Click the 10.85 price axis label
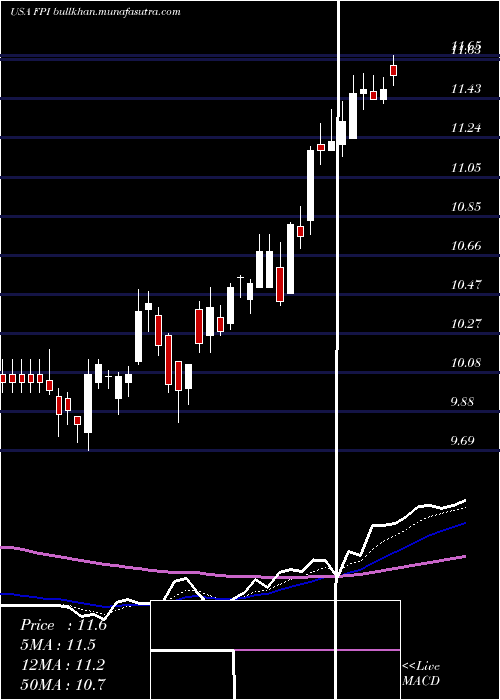The image size is (500, 700). 466,207
